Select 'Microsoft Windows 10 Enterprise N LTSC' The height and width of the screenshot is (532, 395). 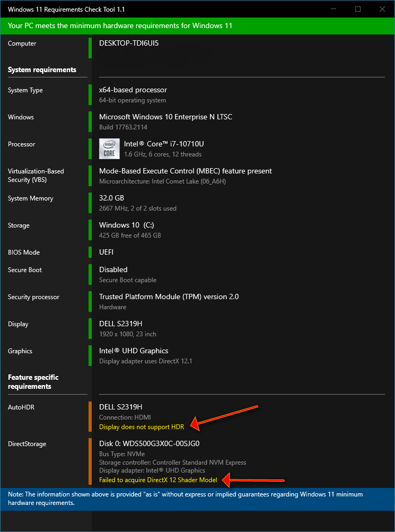tap(165, 117)
